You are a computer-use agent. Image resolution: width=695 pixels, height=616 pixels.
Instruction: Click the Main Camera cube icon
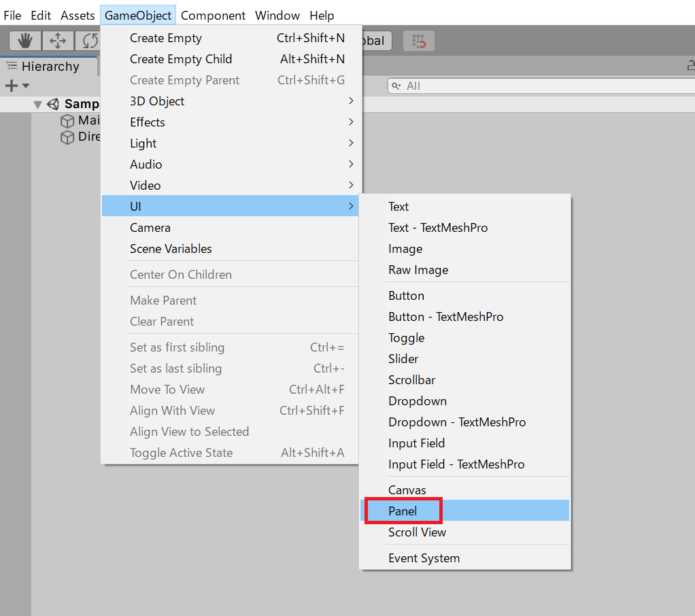67,120
